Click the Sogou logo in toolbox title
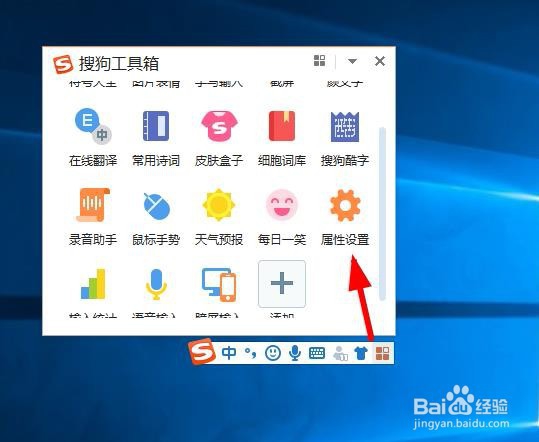 [63, 64]
